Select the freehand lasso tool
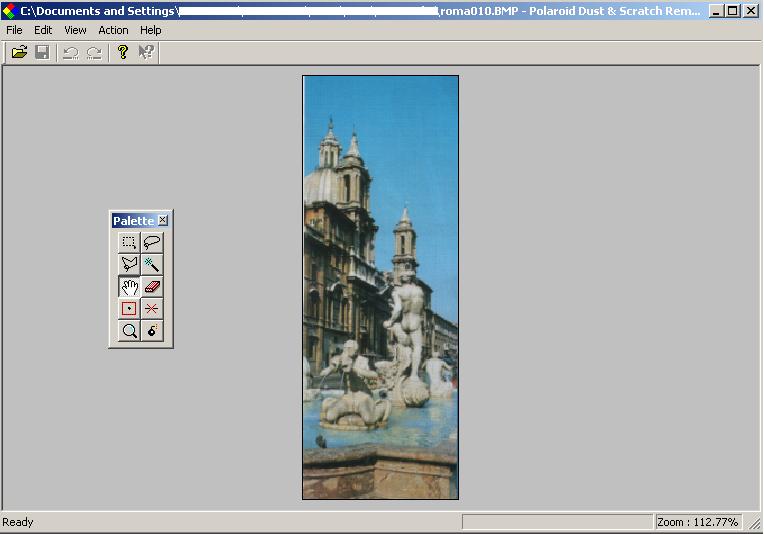The width and height of the screenshot is (764, 534). pos(152,242)
